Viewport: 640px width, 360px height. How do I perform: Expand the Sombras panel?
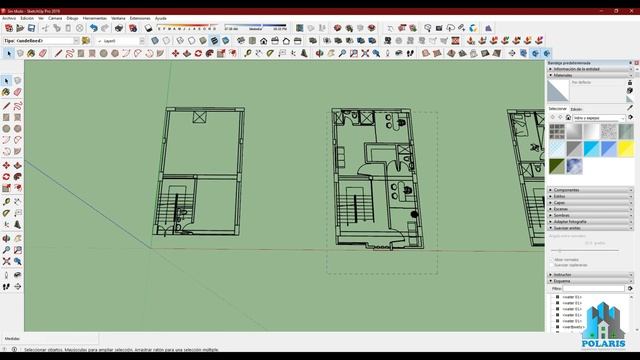(590, 216)
